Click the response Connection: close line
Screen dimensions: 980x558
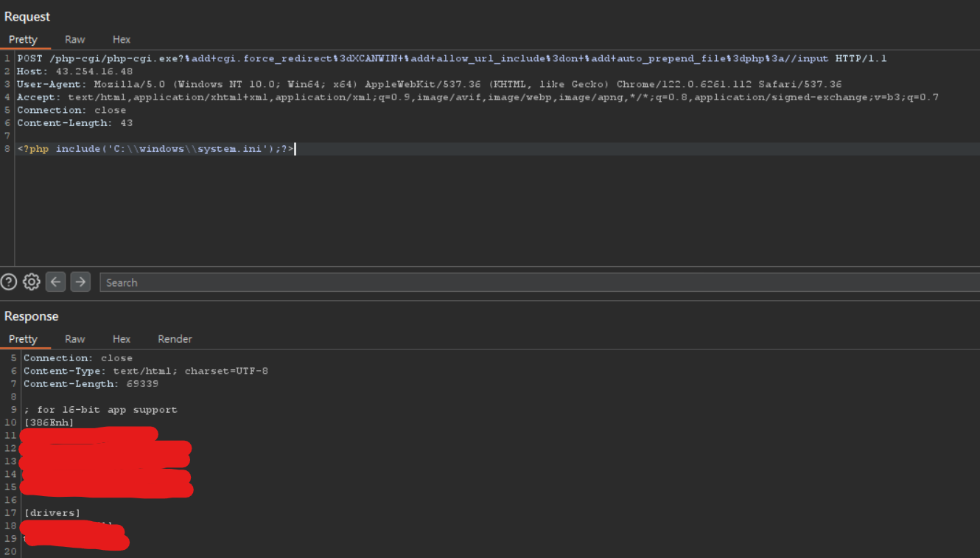78,358
